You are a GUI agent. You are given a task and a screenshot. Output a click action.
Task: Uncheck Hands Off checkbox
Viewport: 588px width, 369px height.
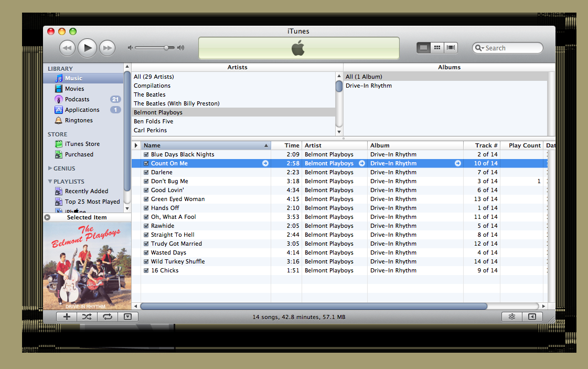[x=146, y=208]
